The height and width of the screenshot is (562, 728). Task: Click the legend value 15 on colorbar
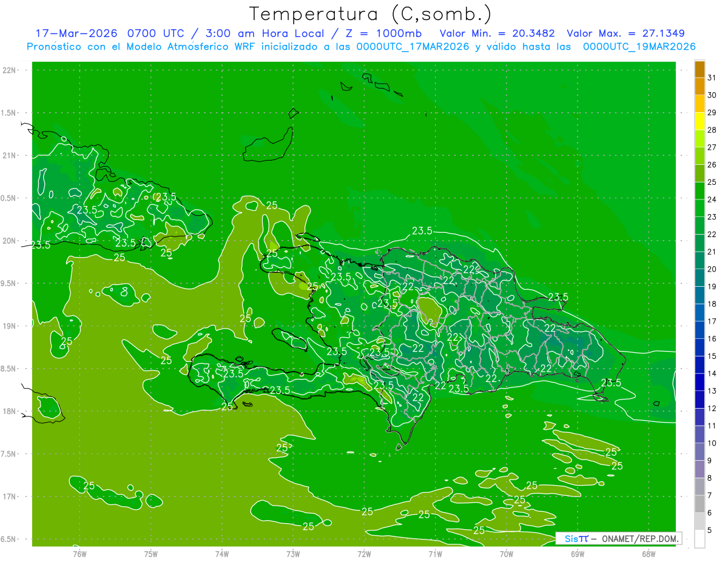pyautogui.click(x=712, y=356)
